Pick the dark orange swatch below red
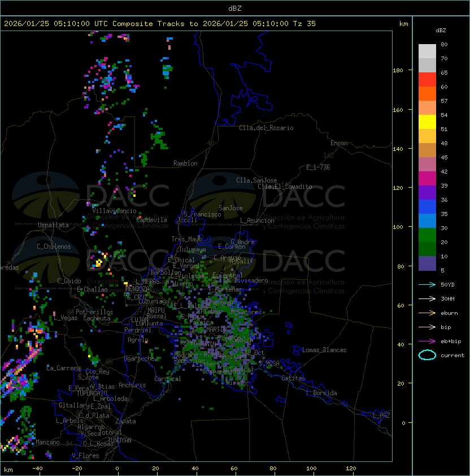The width and height of the screenshot is (470, 476). (427, 94)
